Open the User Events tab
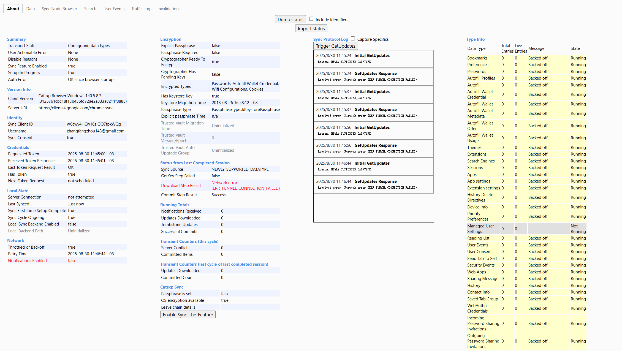622x364 pixels. (114, 9)
